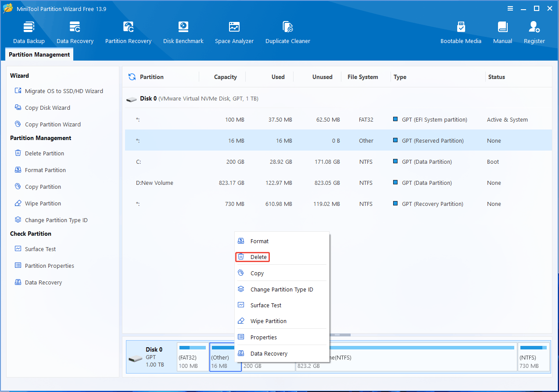Choose Delete Partition in sidebar

point(39,153)
